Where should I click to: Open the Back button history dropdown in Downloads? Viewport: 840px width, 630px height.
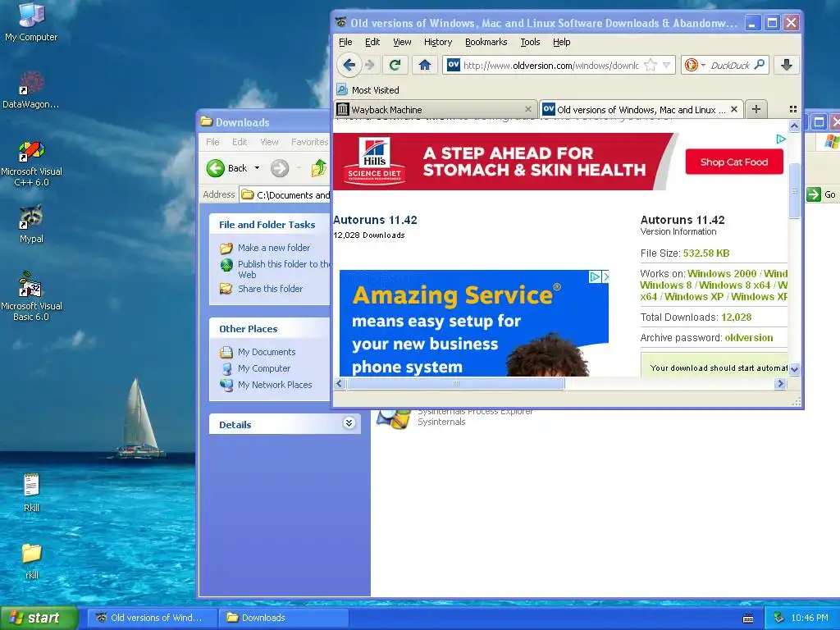(257, 168)
